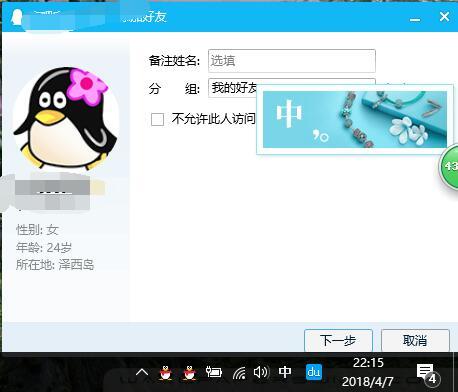Open the second QQ tray icon

190,372
